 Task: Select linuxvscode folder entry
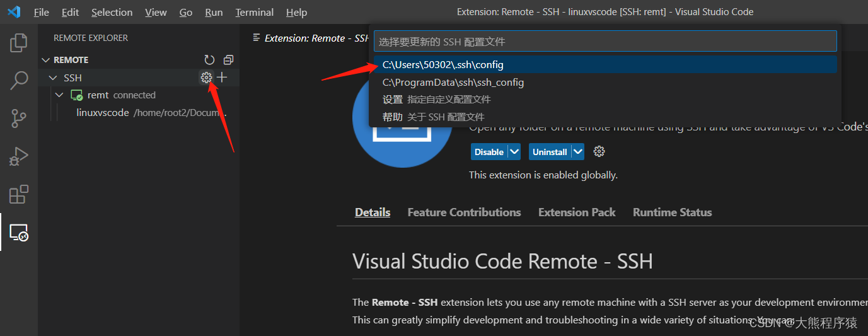coord(138,113)
